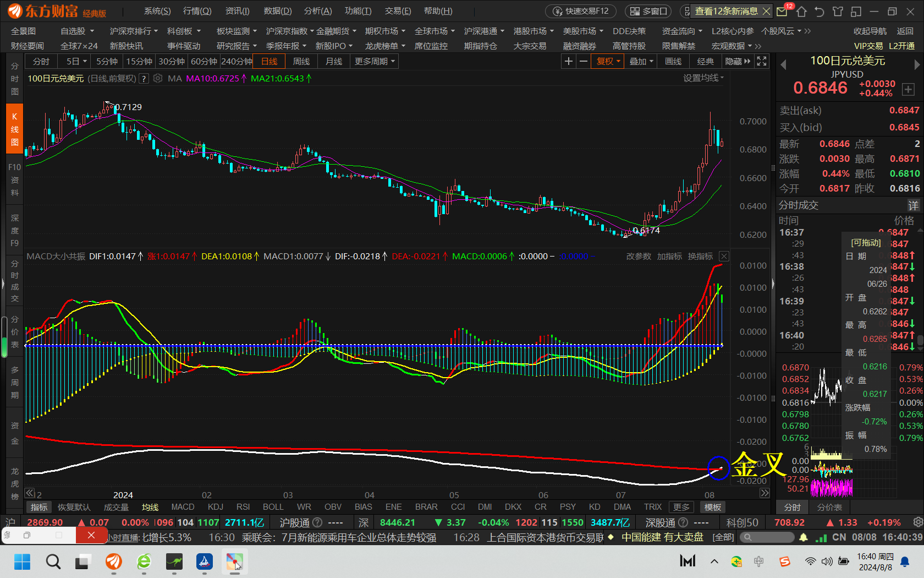
Task: Open the mail messages icon with badge
Action: click(x=783, y=11)
